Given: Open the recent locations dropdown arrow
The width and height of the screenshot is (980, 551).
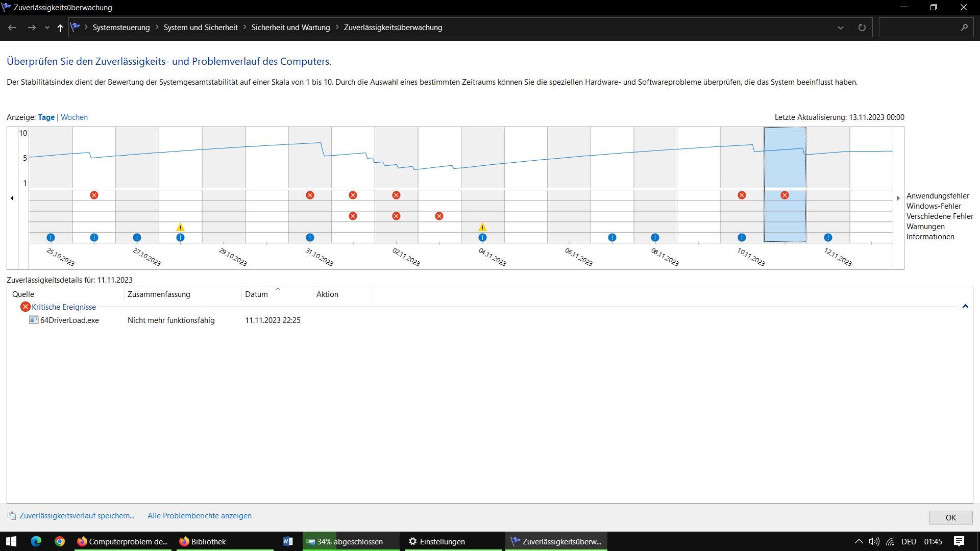Looking at the screenshot, I should coord(47,28).
